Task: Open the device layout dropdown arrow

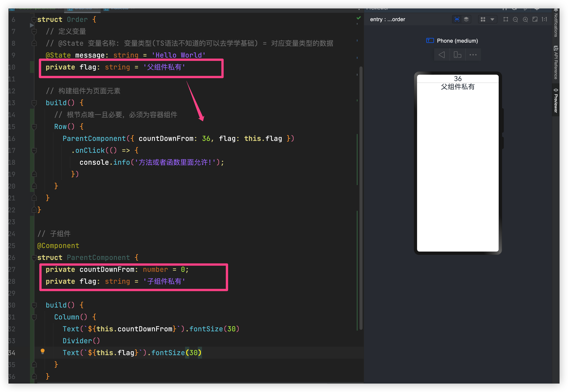Action: coord(493,19)
